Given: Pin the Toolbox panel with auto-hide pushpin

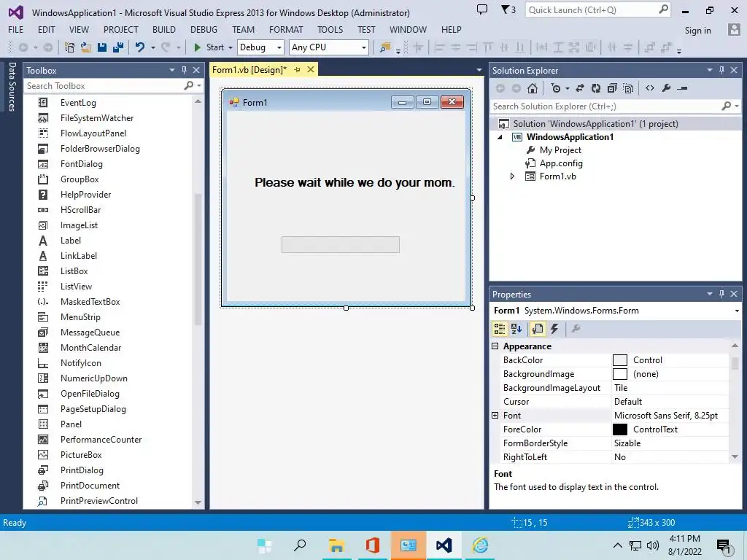Looking at the screenshot, I should pyautogui.click(x=184, y=70).
